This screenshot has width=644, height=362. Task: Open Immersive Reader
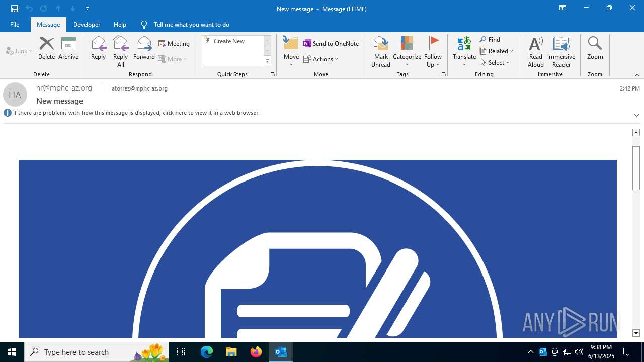point(561,51)
